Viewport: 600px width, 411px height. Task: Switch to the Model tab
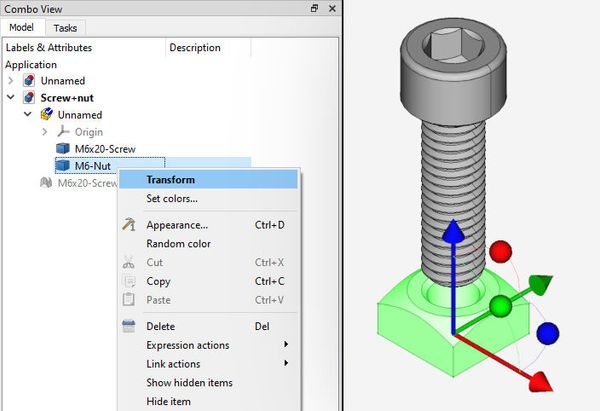pyautogui.click(x=21, y=27)
